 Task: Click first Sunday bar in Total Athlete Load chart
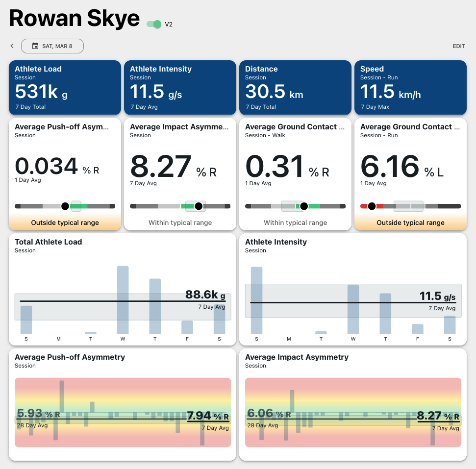26,320
